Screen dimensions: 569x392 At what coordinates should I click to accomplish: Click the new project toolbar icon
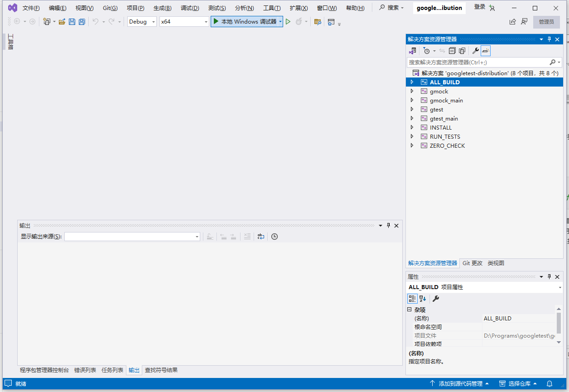(x=47, y=22)
